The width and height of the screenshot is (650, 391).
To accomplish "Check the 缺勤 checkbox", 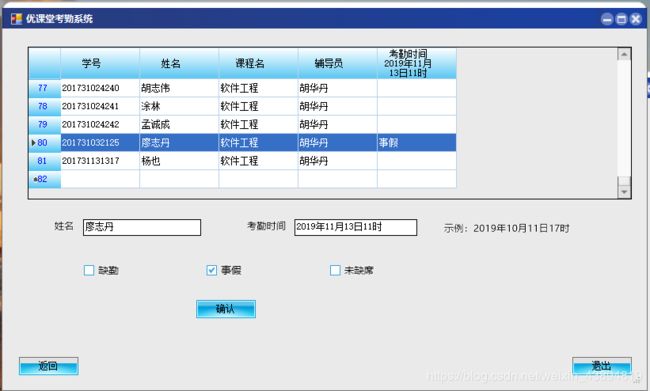I will coord(89,270).
